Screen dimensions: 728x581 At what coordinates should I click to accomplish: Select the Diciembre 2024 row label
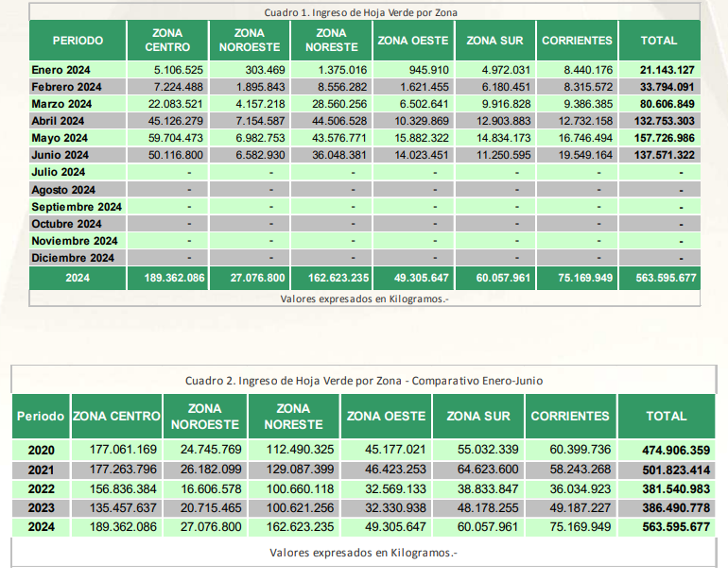coord(73,258)
